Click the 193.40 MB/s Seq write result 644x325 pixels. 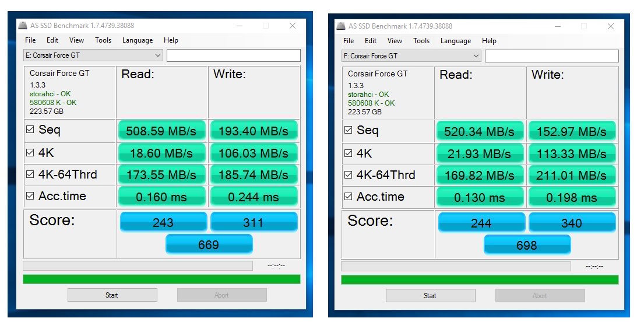coord(254,131)
